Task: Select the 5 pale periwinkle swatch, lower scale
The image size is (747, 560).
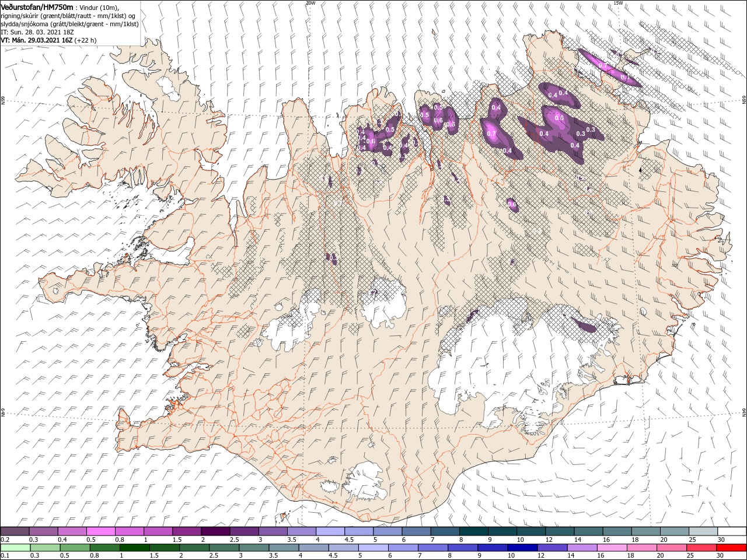Action: [x=373, y=548]
